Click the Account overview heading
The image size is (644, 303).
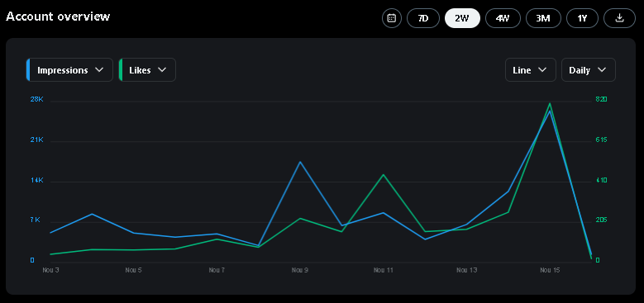pos(58,17)
